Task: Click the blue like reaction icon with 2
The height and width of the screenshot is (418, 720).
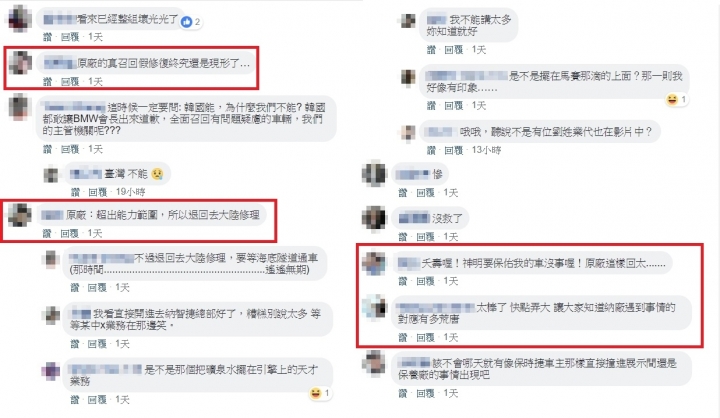Action: pos(186,22)
